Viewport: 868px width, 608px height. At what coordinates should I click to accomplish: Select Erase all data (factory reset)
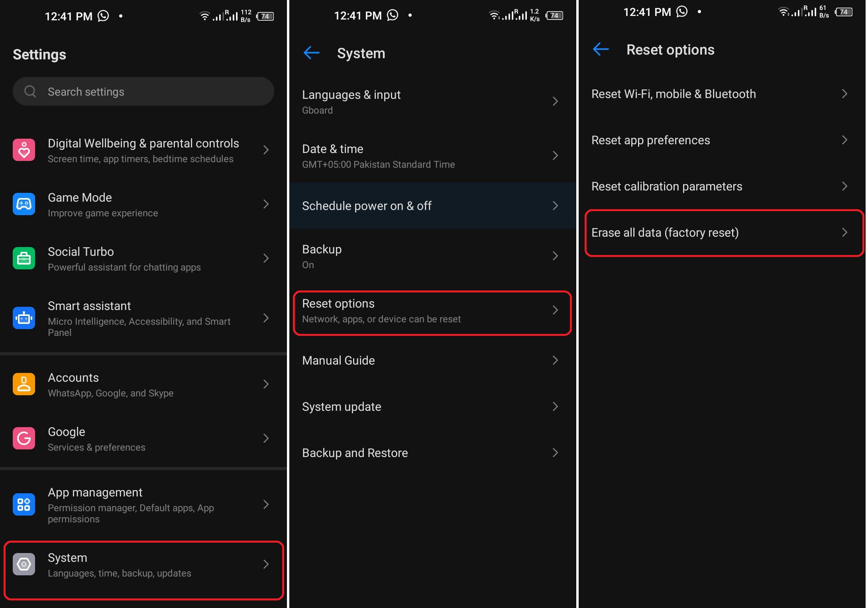tap(723, 233)
